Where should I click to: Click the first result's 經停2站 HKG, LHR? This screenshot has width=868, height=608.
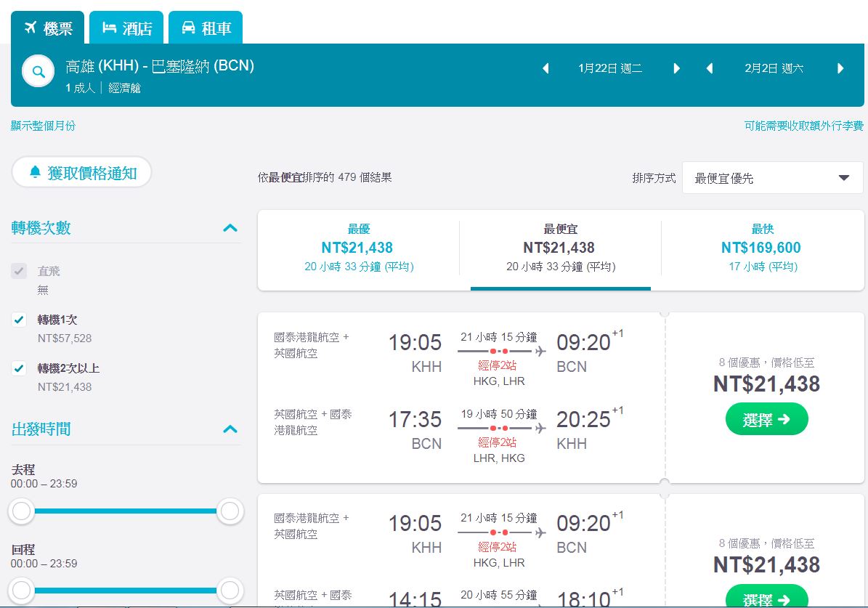click(498, 373)
